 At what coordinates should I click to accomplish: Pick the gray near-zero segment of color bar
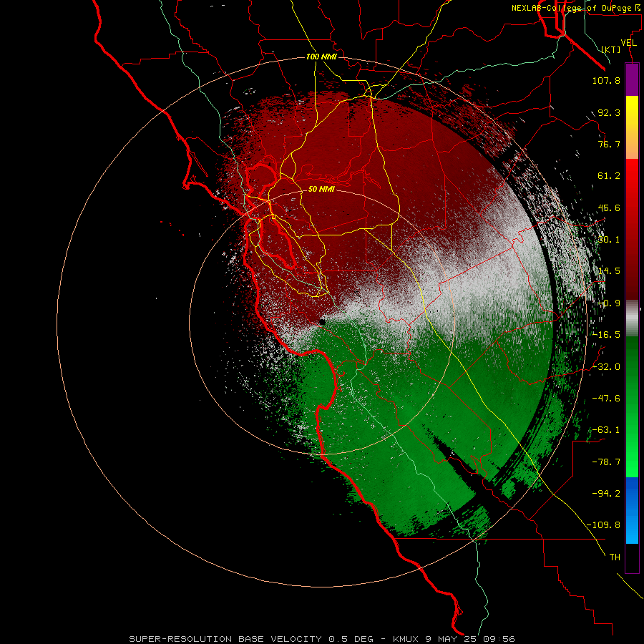click(x=632, y=318)
